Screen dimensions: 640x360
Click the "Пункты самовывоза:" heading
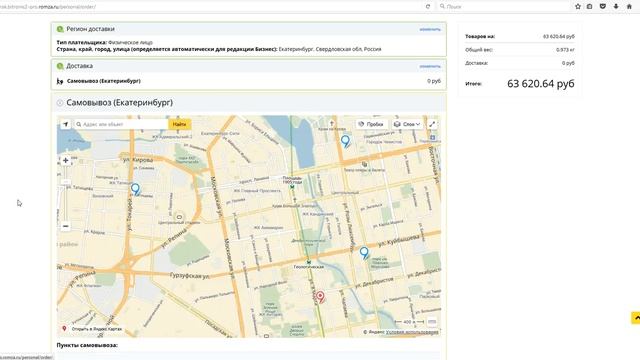pyautogui.click(x=87, y=345)
